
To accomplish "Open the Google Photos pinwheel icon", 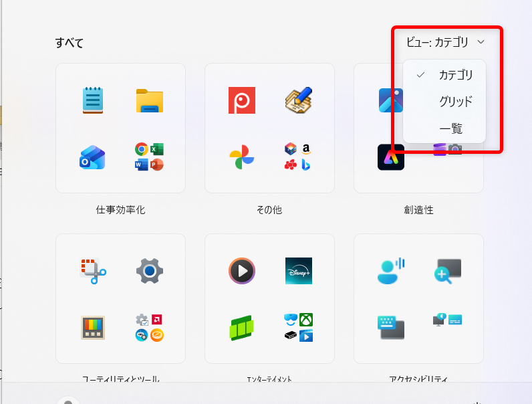I will (241, 157).
